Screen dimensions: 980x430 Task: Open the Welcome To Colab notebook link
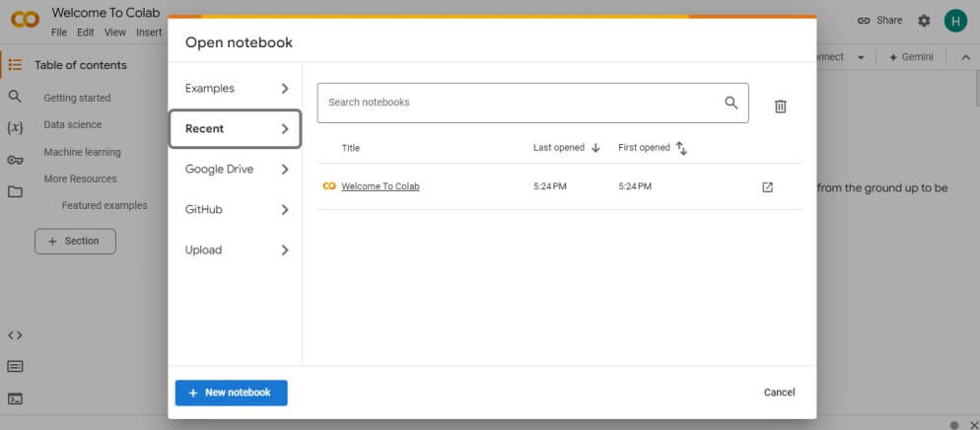(380, 186)
